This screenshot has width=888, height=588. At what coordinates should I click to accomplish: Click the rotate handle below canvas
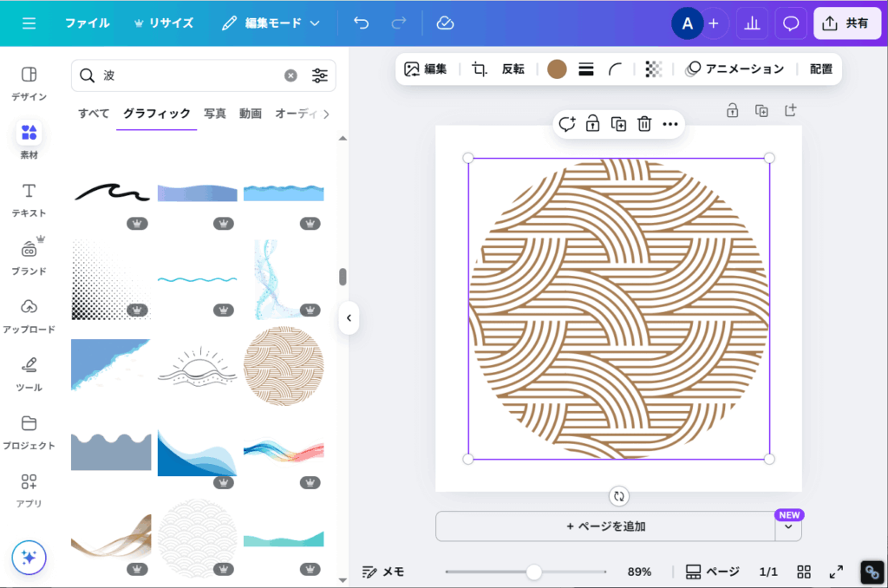[619, 496]
